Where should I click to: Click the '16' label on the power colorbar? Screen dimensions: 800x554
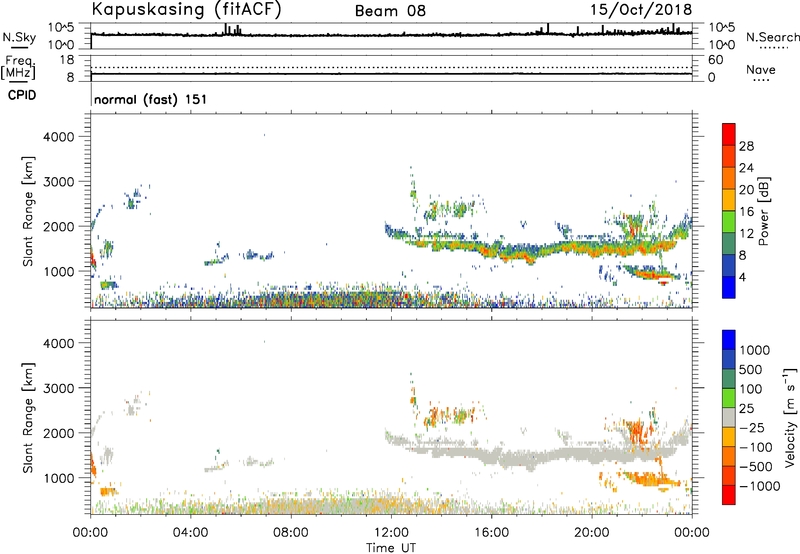click(x=746, y=211)
